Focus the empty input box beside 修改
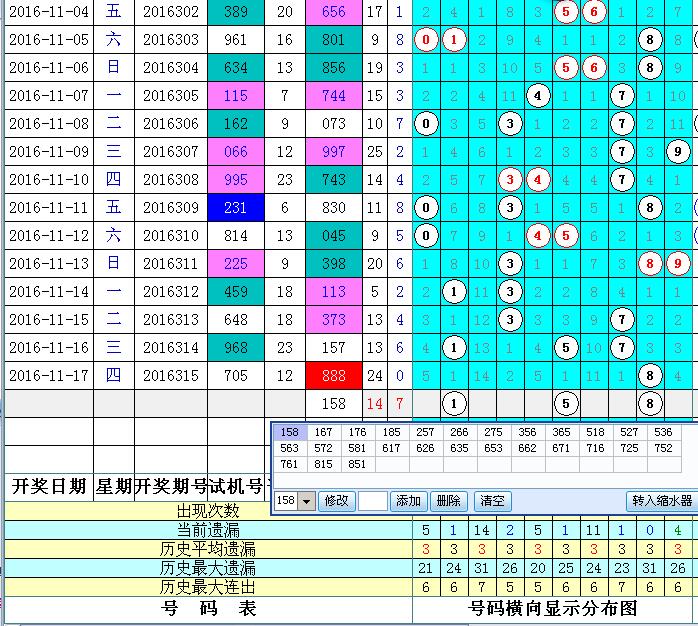Viewport: 698px width, 626px height. click(372, 501)
